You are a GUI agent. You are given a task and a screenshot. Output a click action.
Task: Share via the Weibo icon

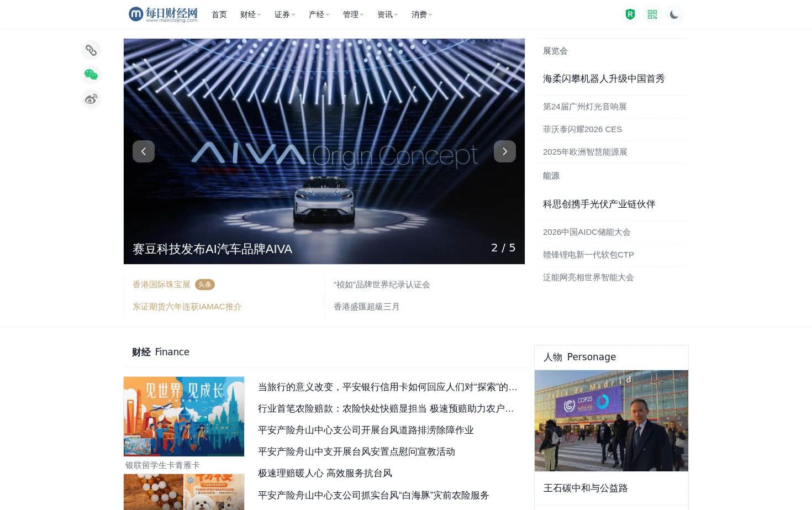[x=91, y=99]
